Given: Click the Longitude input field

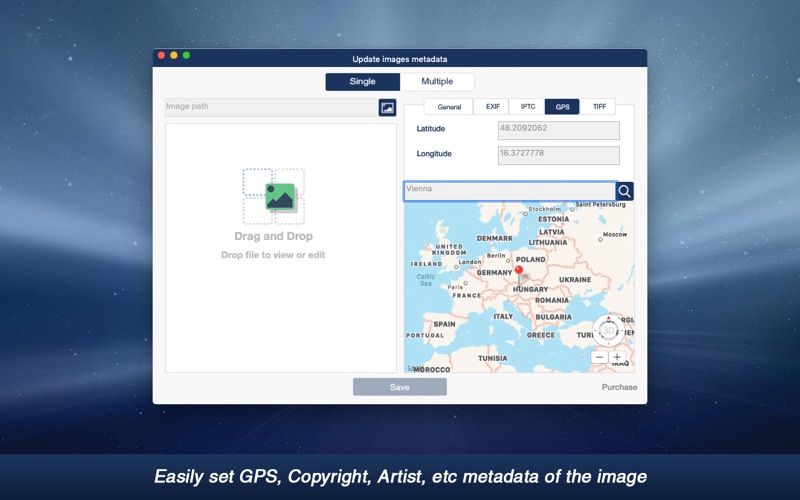Looking at the screenshot, I should pos(559,155).
